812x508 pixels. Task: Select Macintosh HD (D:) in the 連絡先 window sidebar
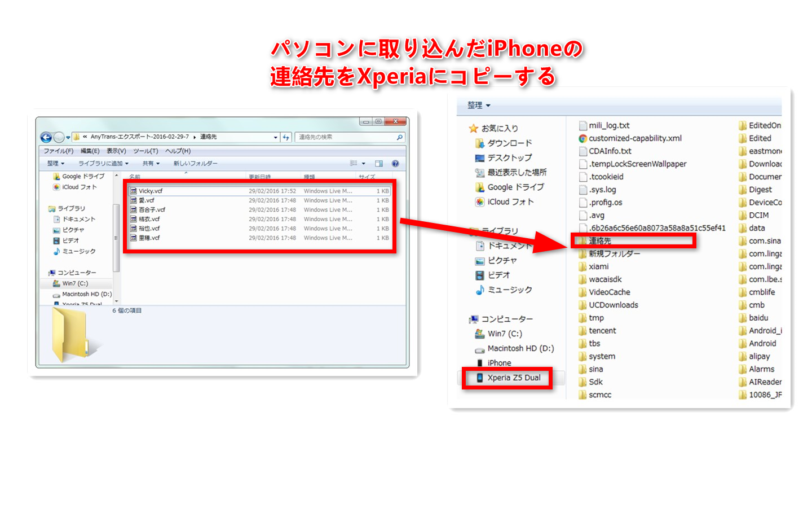[x=82, y=294]
